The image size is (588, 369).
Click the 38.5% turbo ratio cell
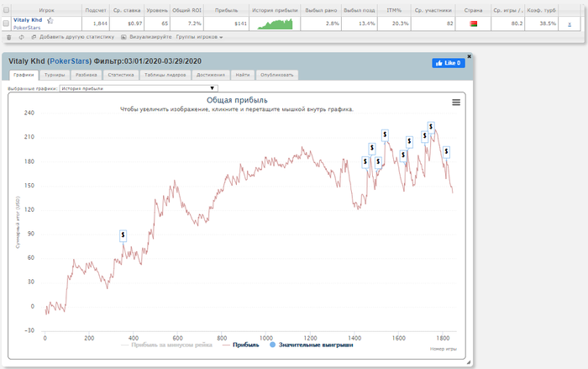point(541,24)
